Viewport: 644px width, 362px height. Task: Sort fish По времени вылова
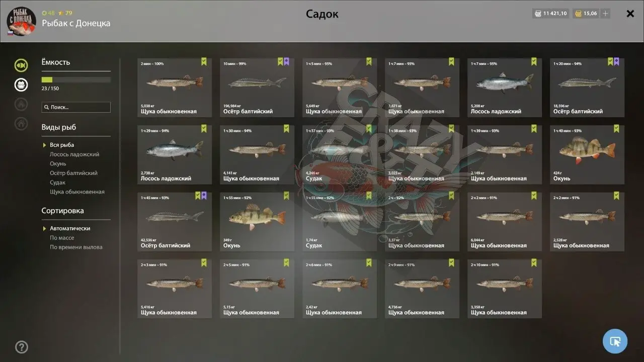pyautogui.click(x=76, y=247)
